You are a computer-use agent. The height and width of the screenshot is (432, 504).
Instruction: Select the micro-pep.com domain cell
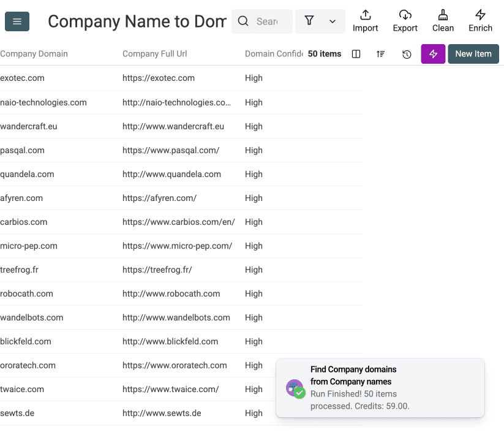tap(29, 246)
